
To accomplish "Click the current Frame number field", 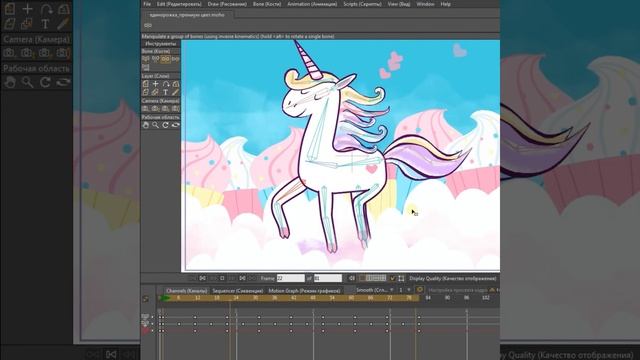I will pos(291,278).
